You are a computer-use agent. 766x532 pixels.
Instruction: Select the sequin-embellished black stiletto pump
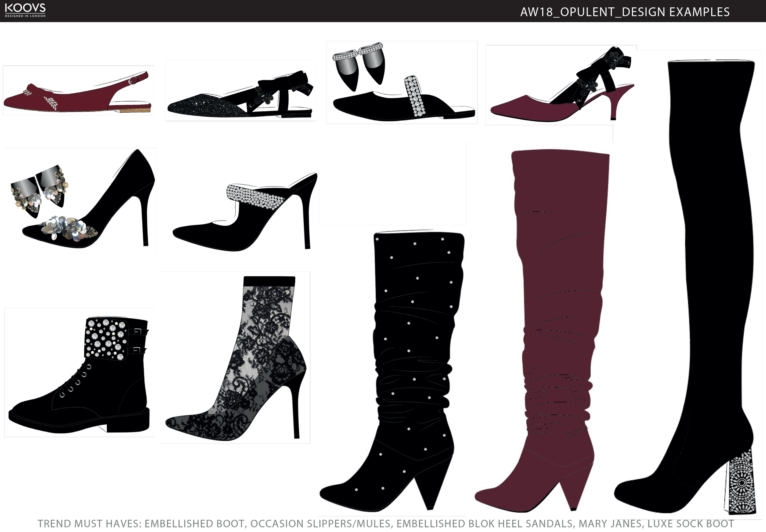coord(100,207)
